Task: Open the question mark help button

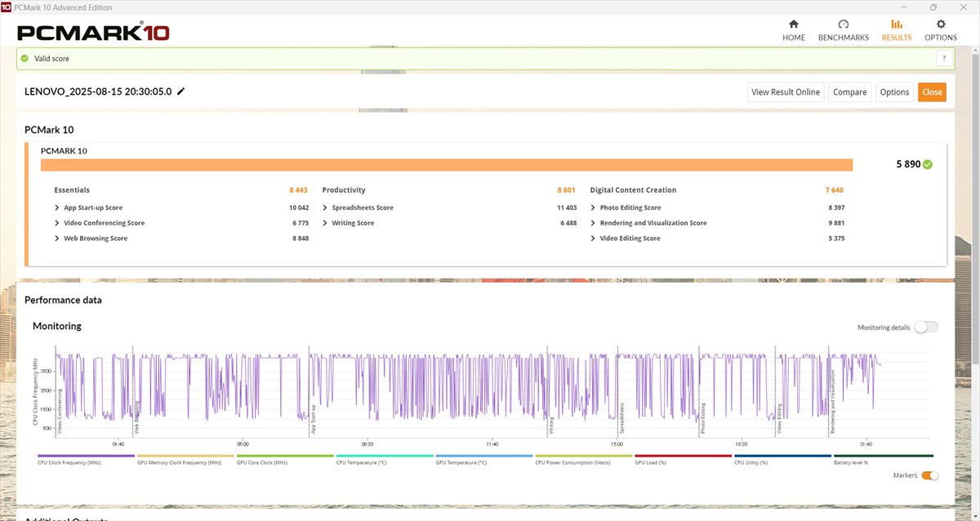Action: point(944,59)
